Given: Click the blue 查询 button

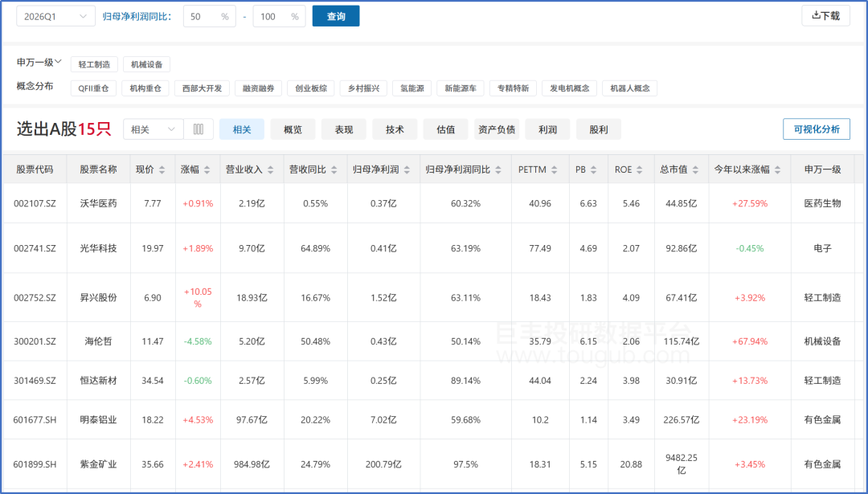Looking at the screenshot, I should coord(336,16).
